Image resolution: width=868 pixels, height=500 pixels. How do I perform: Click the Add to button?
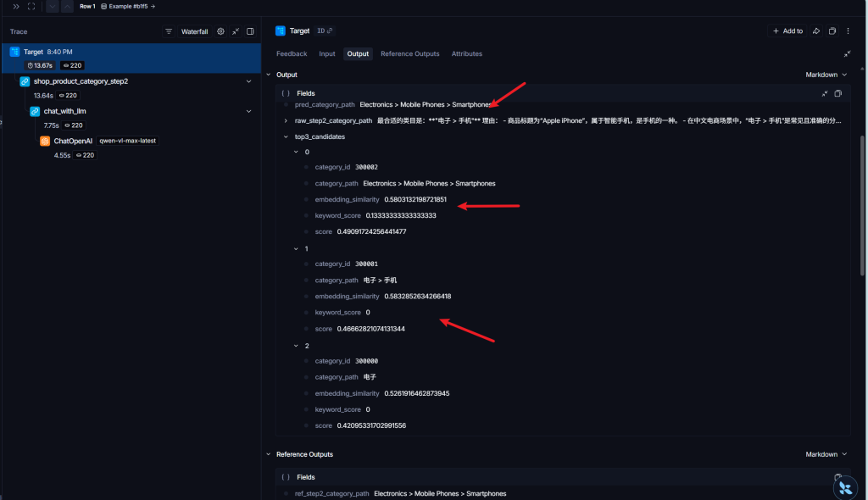787,31
